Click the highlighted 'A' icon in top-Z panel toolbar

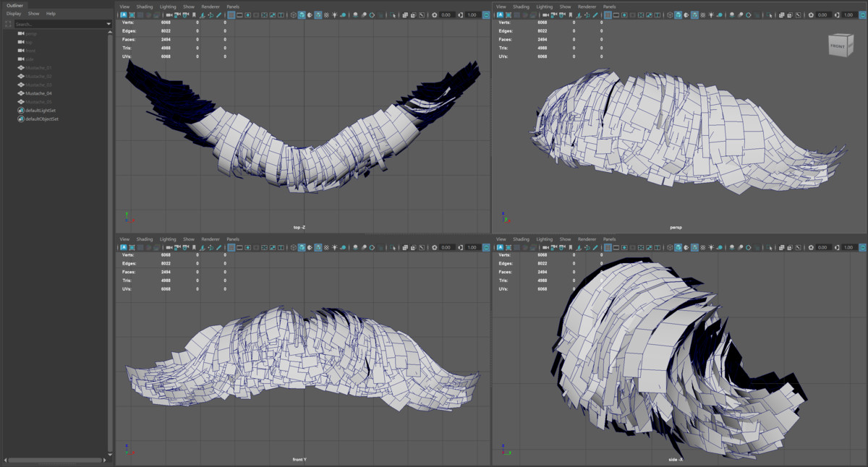[124, 14]
